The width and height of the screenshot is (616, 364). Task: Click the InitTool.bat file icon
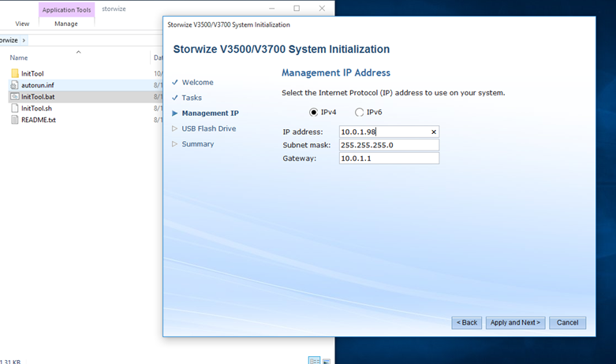tap(14, 96)
